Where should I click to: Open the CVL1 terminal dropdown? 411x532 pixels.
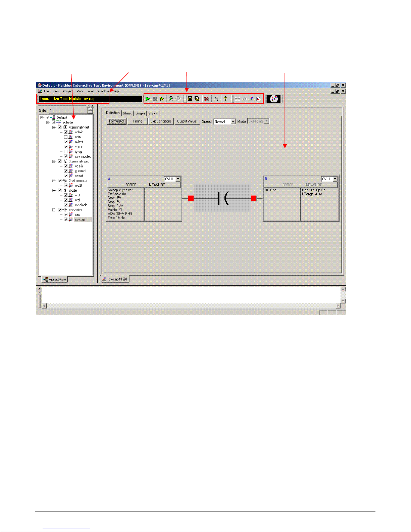pos(335,179)
